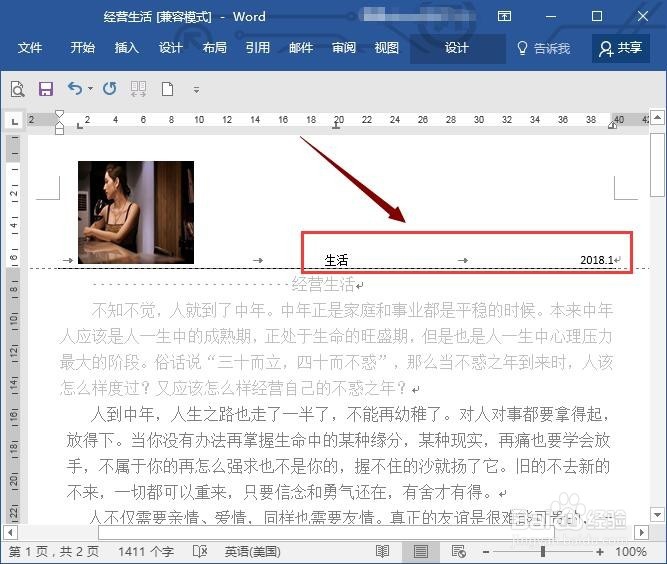Open Customize Quick Access Toolbar dropdown
The width and height of the screenshot is (667, 564).
coord(196,89)
